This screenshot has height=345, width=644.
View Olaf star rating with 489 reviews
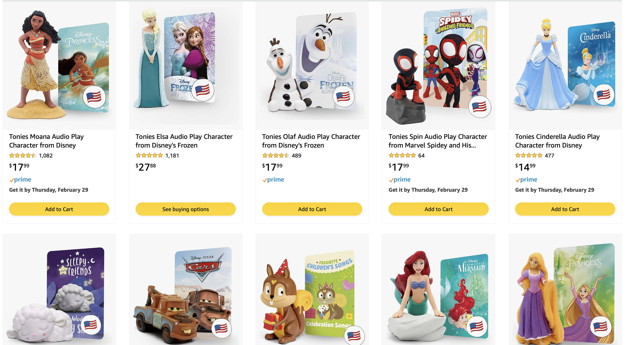tap(276, 156)
